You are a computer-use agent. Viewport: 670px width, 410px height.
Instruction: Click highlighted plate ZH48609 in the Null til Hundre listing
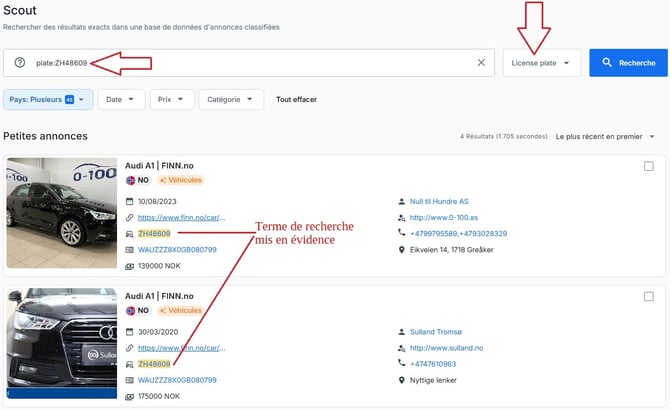[x=154, y=234]
